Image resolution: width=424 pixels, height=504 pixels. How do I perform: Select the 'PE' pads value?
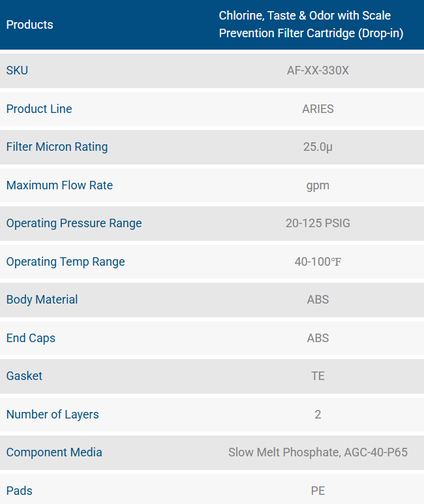tap(318, 491)
